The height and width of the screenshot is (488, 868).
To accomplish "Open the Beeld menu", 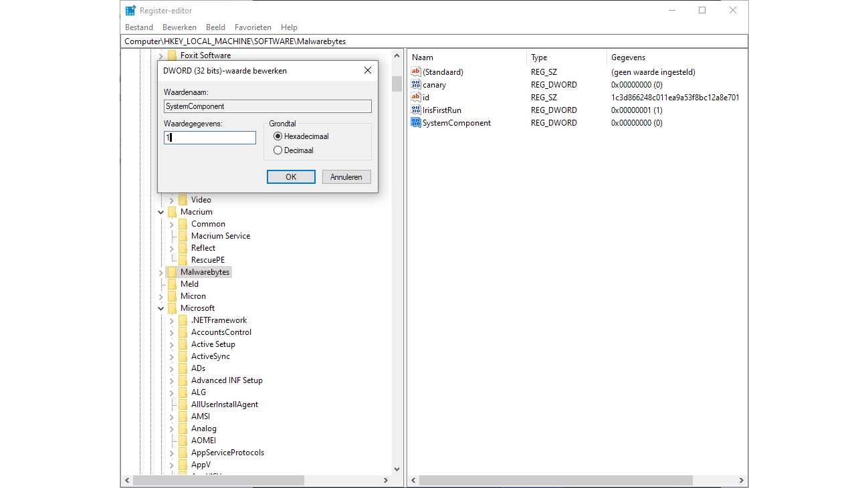I will [x=215, y=27].
